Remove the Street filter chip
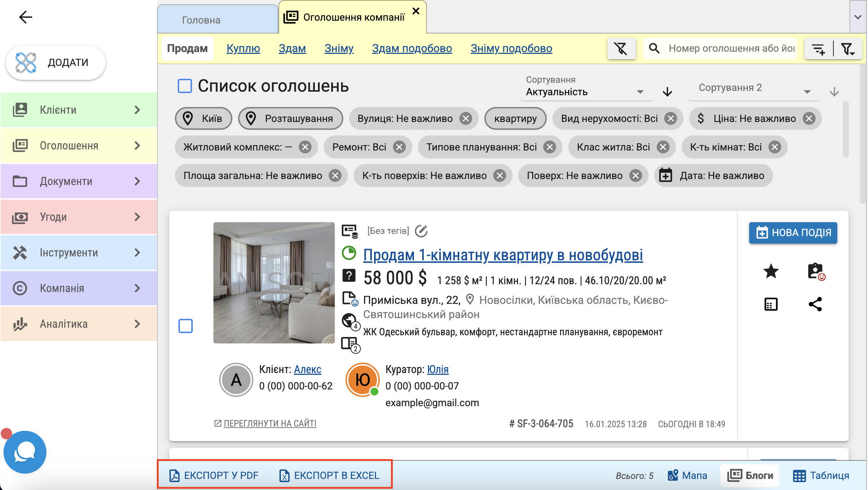Screen dimensions: 868x490 click(x=466, y=118)
